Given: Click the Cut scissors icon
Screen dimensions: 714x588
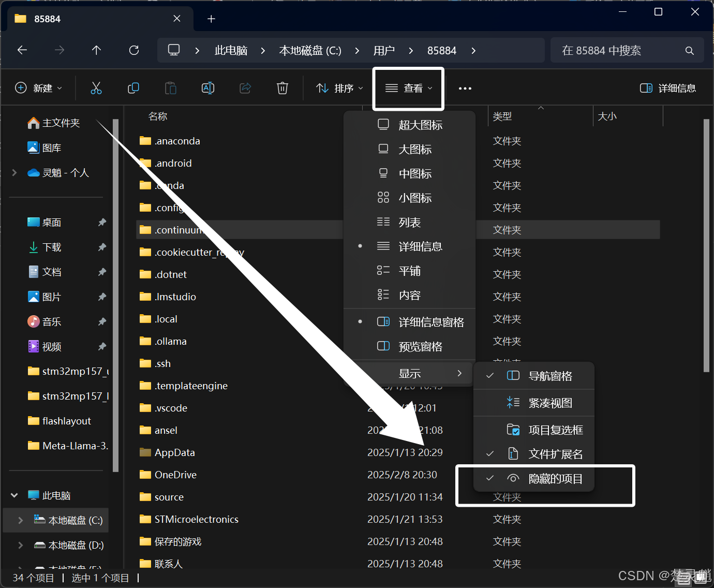Looking at the screenshot, I should [96, 88].
